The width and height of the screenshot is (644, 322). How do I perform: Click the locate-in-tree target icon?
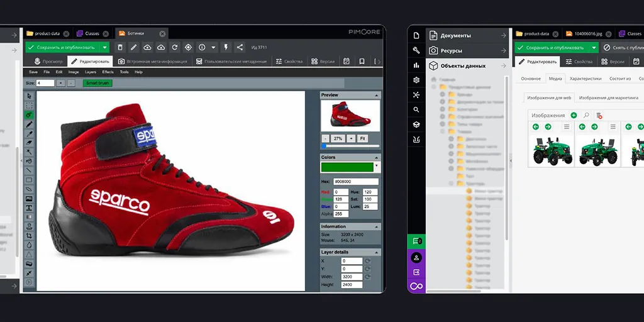188,47
